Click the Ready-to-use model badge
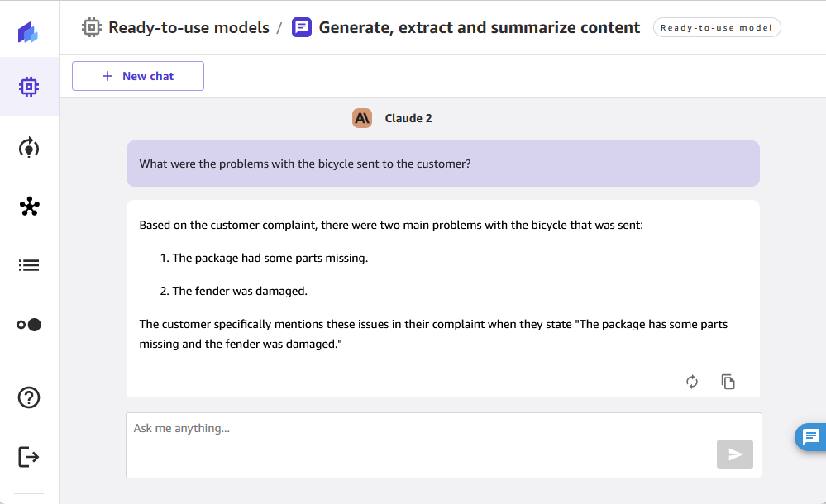This screenshot has width=826, height=504. coord(716,27)
